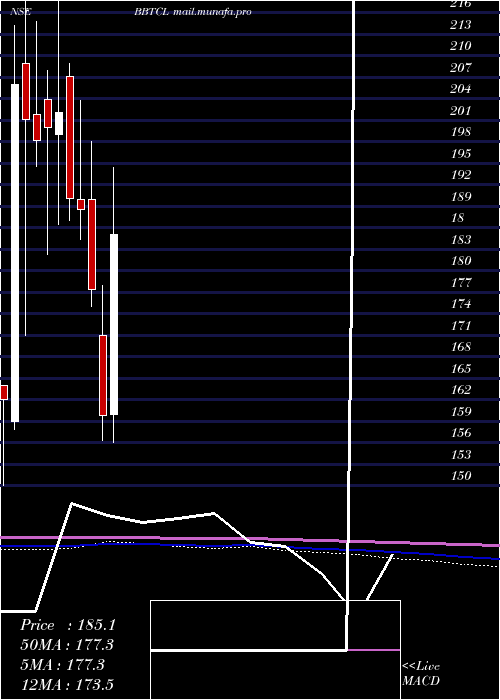
Task: Click the BBTCL mail.munafa.pro title text
Action: pos(193,12)
